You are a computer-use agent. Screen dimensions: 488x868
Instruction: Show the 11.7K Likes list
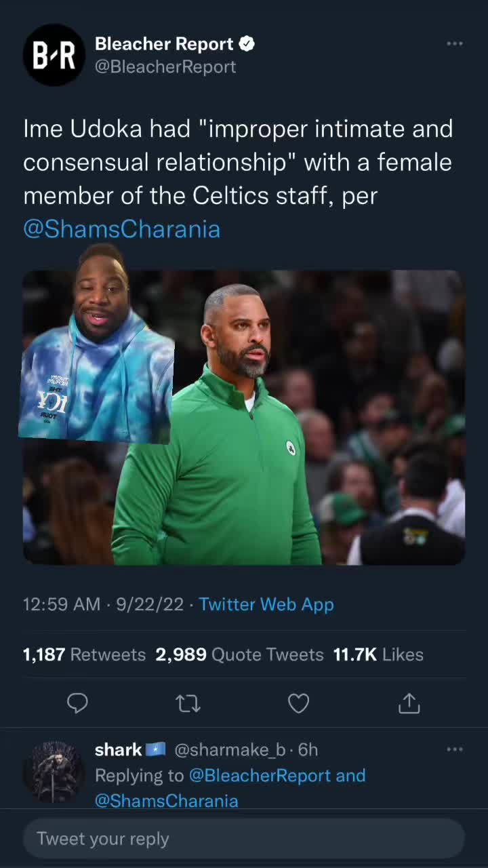click(x=378, y=654)
